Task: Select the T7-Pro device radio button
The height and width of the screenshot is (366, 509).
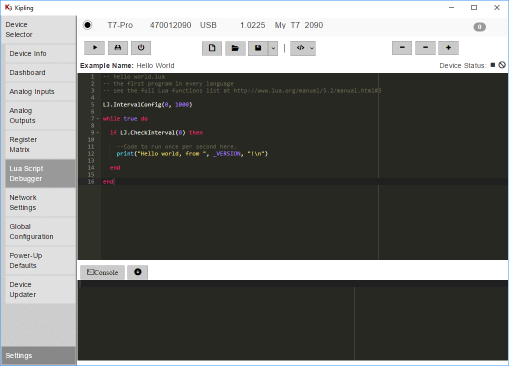Action: tap(88, 25)
